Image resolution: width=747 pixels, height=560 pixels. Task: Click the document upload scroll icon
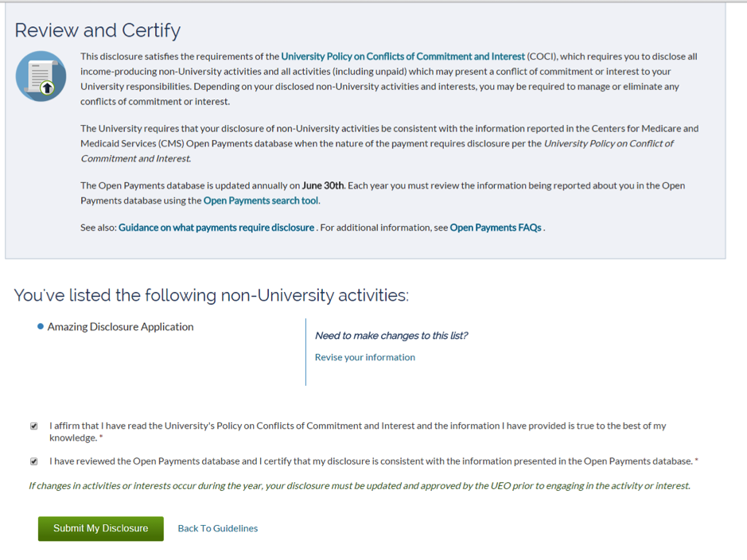pyautogui.click(x=41, y=76)
